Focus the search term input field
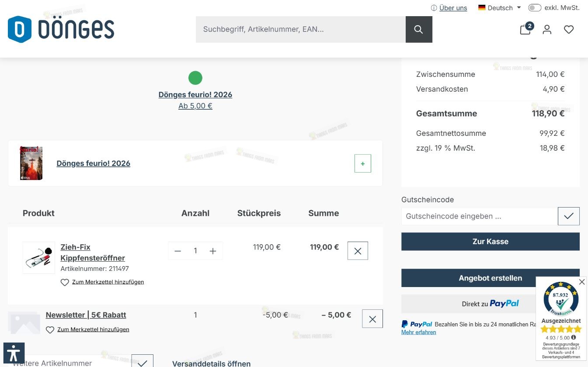The height and width of the screenshot is (367, 588). [x=301, y=29]
